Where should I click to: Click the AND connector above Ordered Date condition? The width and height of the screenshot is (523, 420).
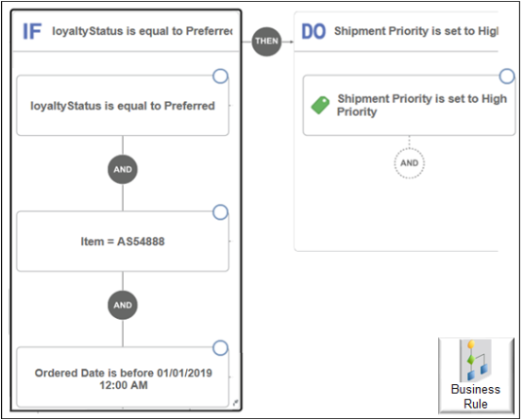(x=123, y=305)
